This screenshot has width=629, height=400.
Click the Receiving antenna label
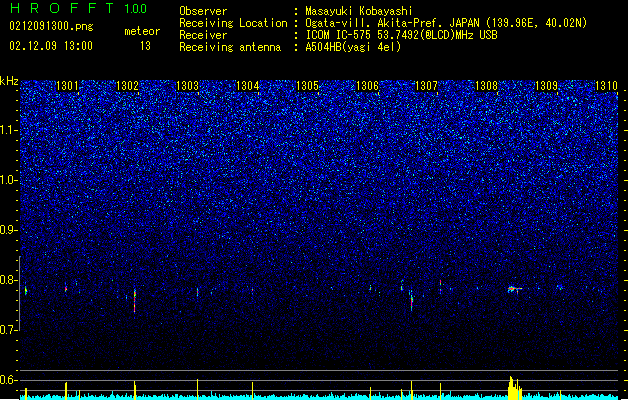pyautogui.click(x=230, y=47)
